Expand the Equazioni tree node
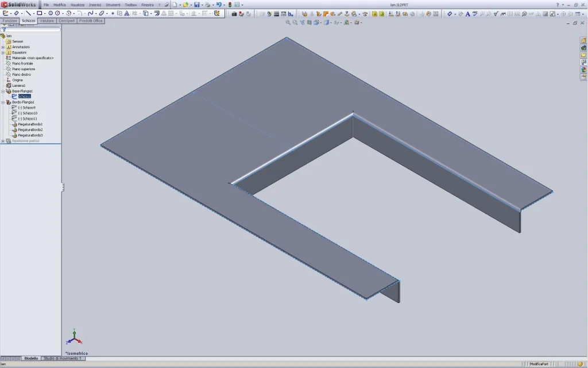Image resolution: width=588 pixels, height=368 pixels. 3,52
